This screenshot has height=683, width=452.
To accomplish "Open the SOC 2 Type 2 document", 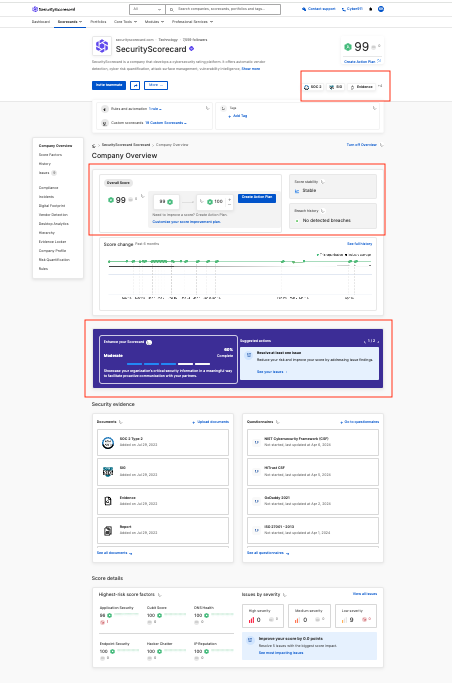I will [x=163, y=443].
